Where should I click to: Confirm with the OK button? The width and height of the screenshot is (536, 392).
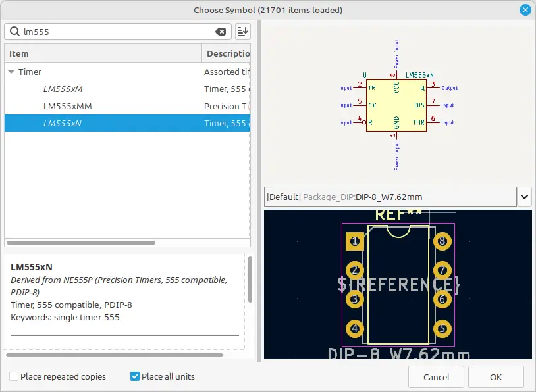click(x=496, y=377)
